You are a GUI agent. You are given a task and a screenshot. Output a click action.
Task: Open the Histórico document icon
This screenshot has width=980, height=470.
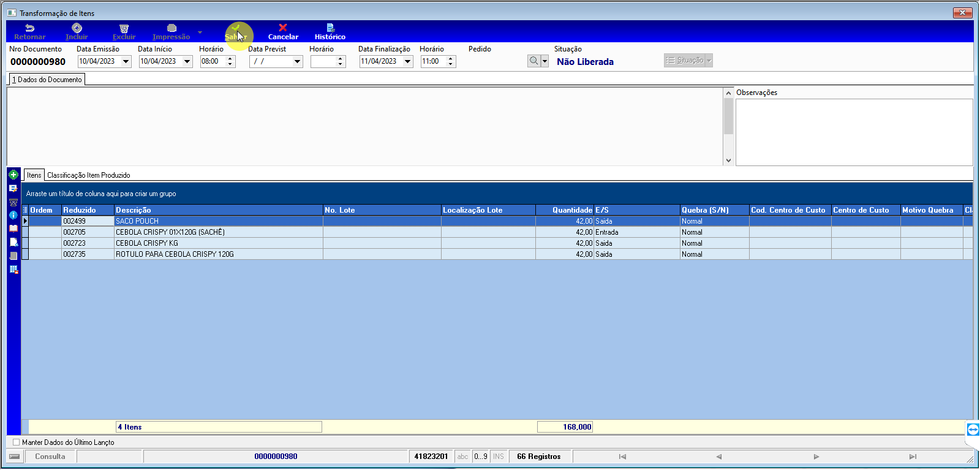tap(330, 28)
